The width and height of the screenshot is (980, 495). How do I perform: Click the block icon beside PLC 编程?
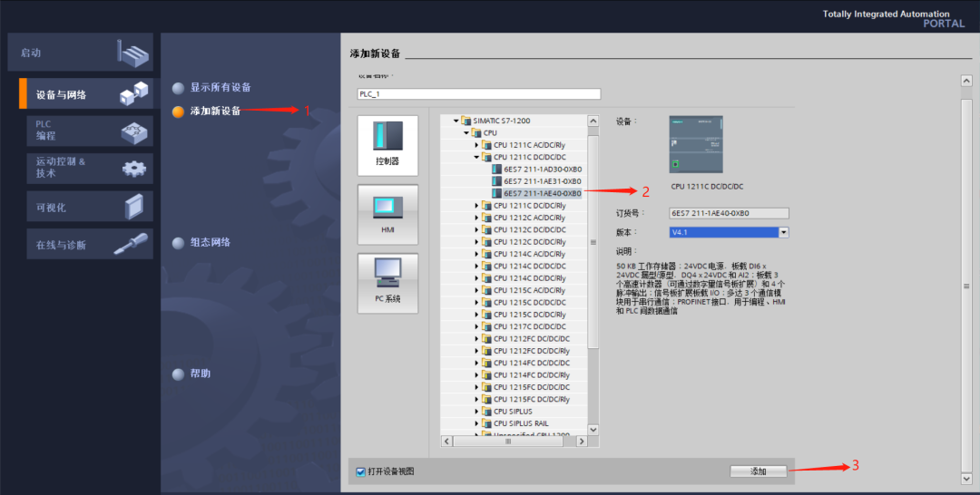coord(133,131)
